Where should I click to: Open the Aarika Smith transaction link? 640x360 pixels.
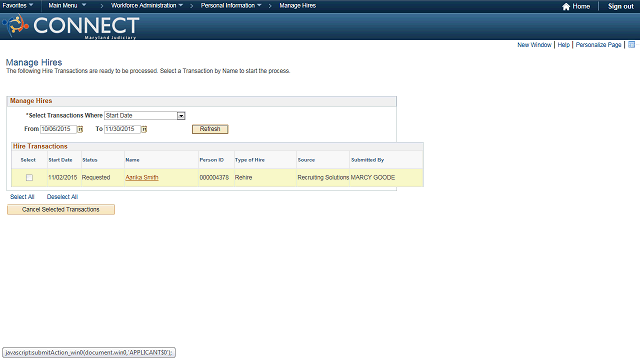[x=142, y=178]
